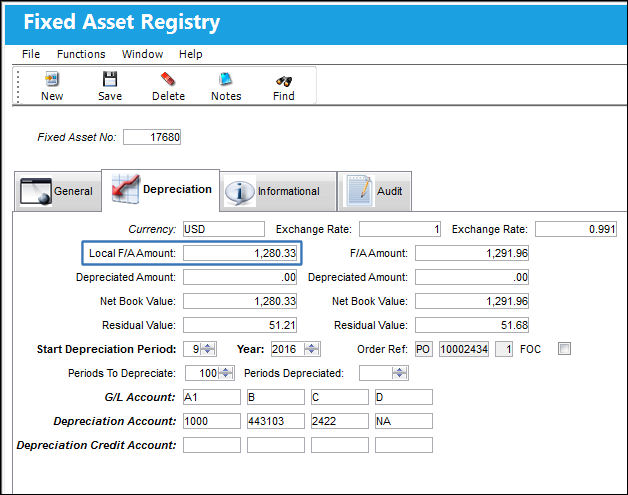Open the Functions menu

pyautogui.click(x=81, y=54)
